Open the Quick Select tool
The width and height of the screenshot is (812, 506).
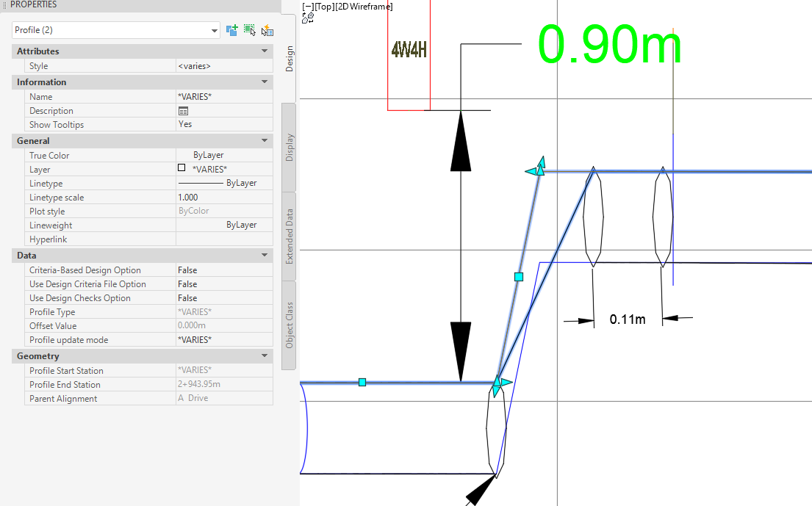268,30
